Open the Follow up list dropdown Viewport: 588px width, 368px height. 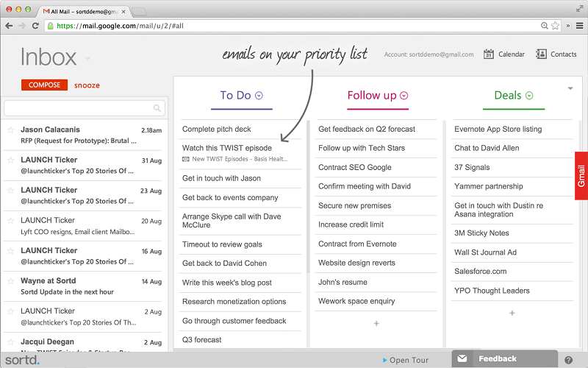[x=404, y=96]
